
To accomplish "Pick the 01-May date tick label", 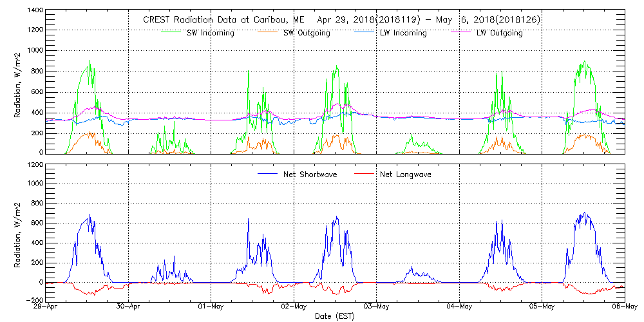I will coord(211,307).
